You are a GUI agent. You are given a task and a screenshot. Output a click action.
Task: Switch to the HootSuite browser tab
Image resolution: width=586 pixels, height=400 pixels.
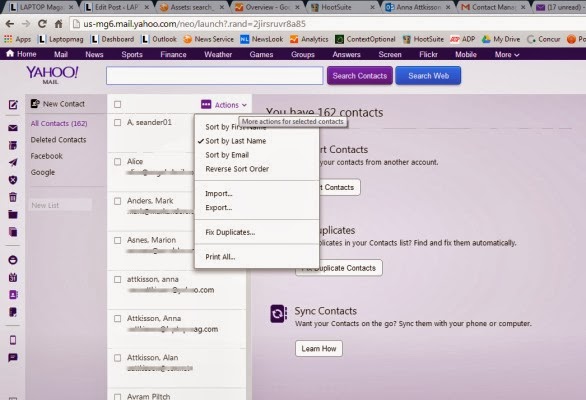coord(342,7)
